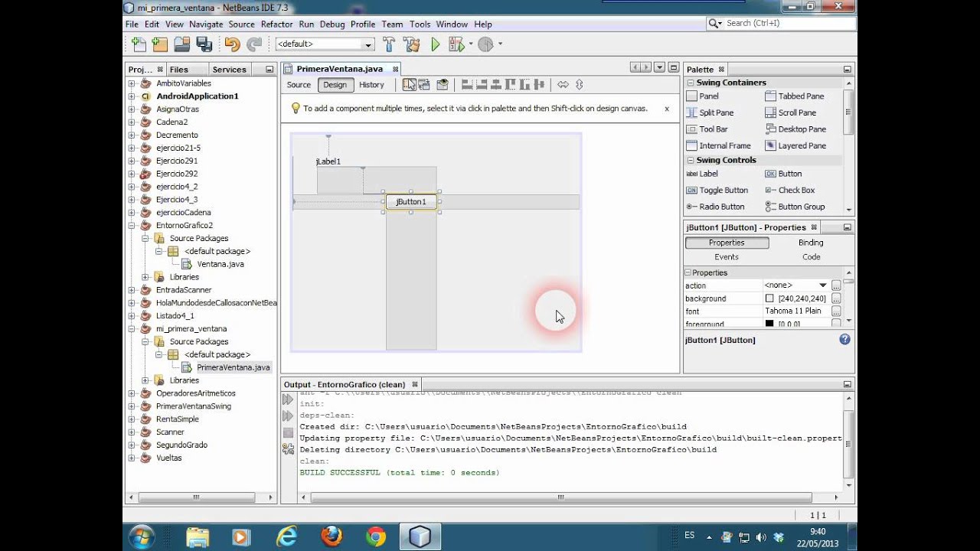Toggle horizontal resizability arrow icon
The image size is (980, 551).
point(563,85)
